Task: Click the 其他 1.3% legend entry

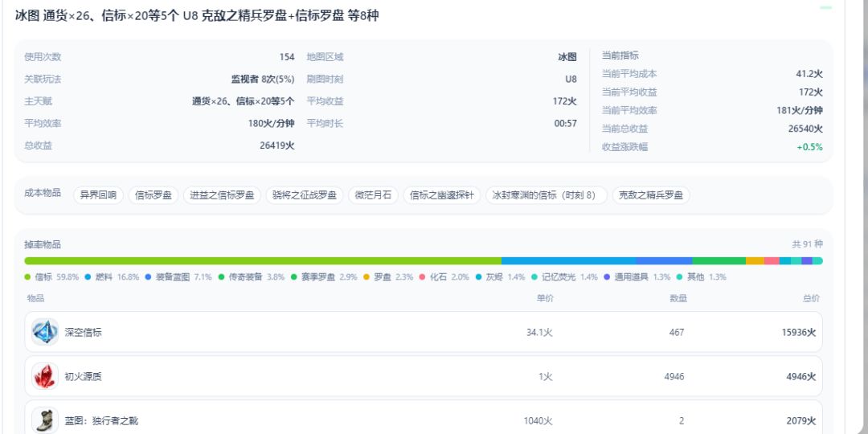Action: [x=702, y=276]
